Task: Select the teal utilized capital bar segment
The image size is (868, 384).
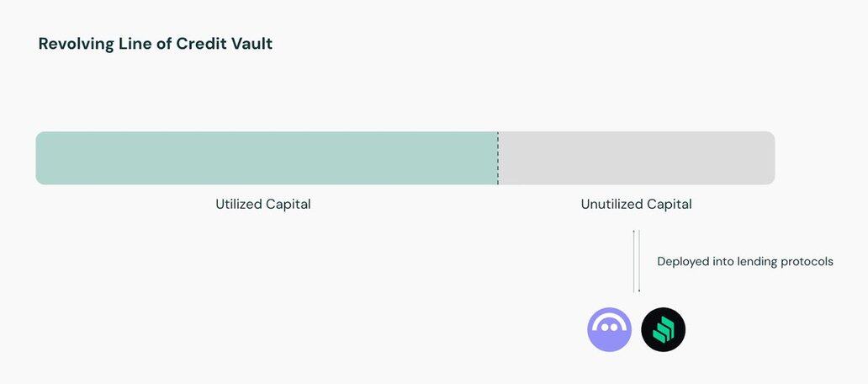Action: [x=266, y=158]
